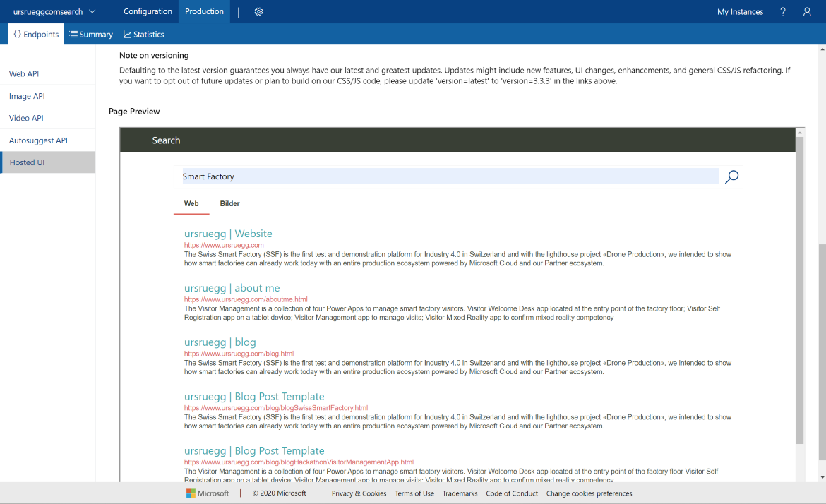Viewport: 826px width, 504px height.
Task: Open the help question mark icon
Action: click(x=783, y=11)
